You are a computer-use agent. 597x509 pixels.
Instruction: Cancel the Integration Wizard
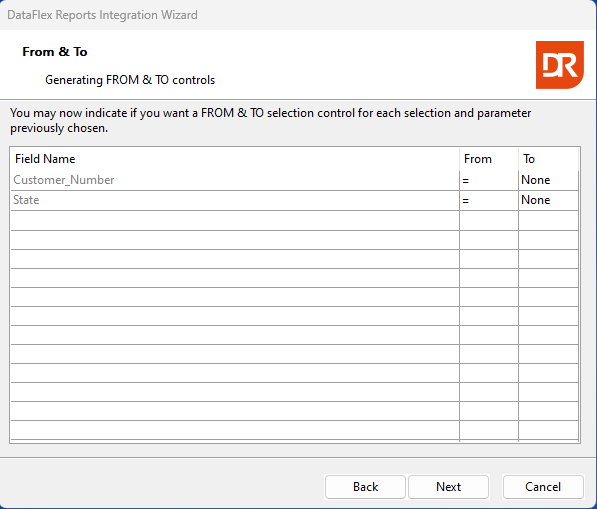tap(543, 487)
